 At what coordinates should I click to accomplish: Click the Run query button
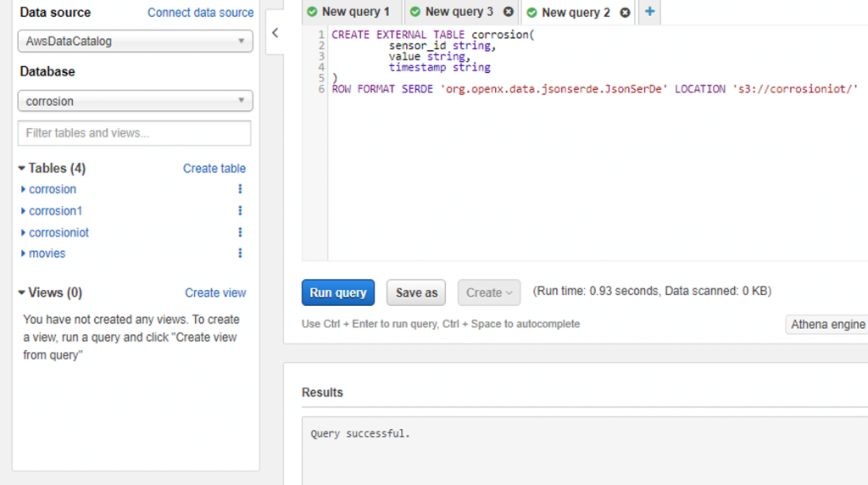(x=338, y=293)
